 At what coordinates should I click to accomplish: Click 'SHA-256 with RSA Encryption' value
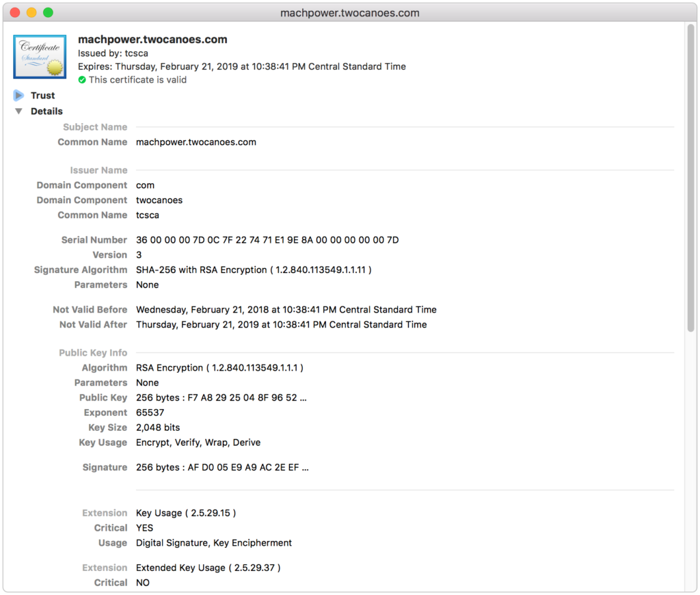[254, 270]
